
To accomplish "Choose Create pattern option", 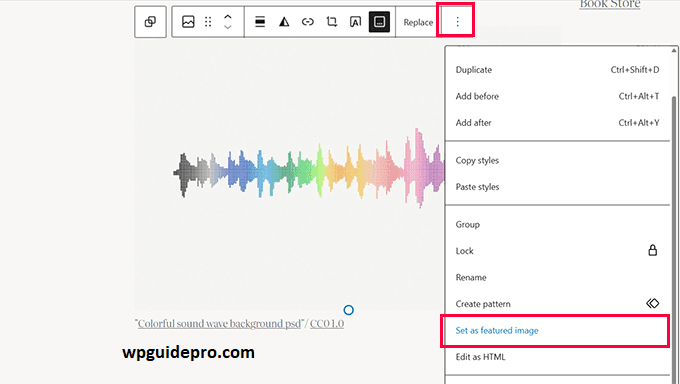I will pyautogui.click(x=557, y=304).
